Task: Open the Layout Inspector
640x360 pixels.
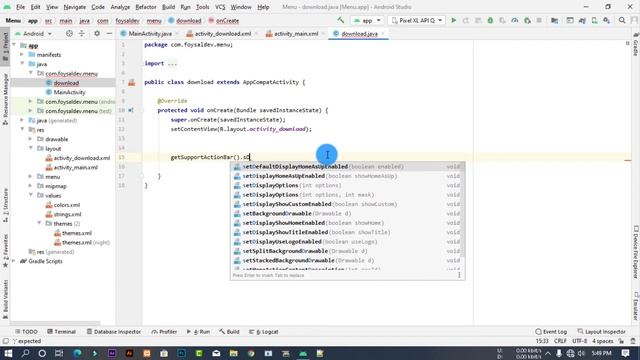Action: pos(601,331)
